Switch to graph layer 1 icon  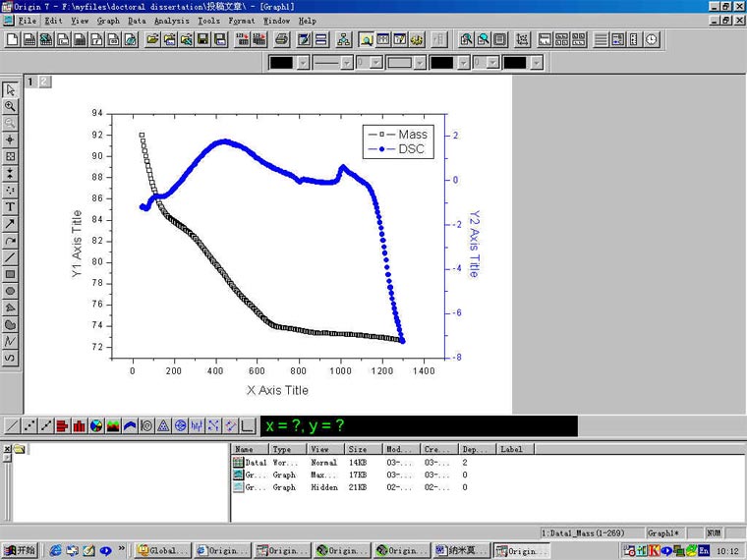point(30,82)
